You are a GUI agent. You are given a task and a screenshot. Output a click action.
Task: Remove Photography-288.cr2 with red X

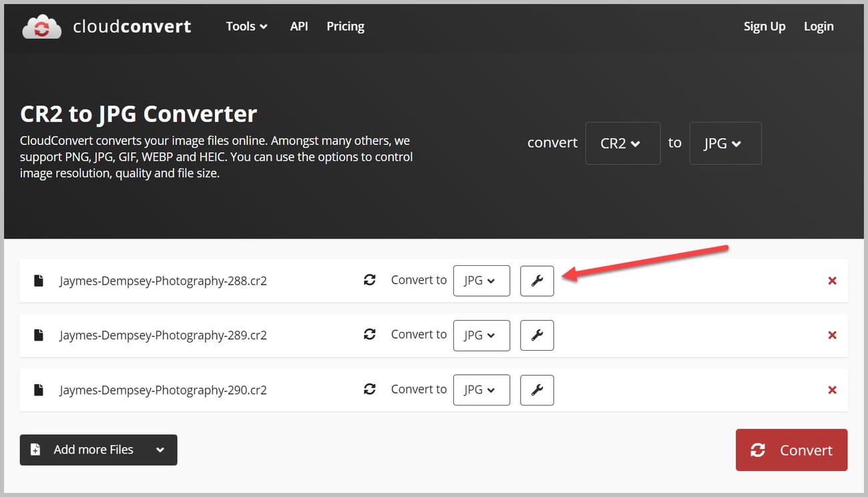point(832,281)
